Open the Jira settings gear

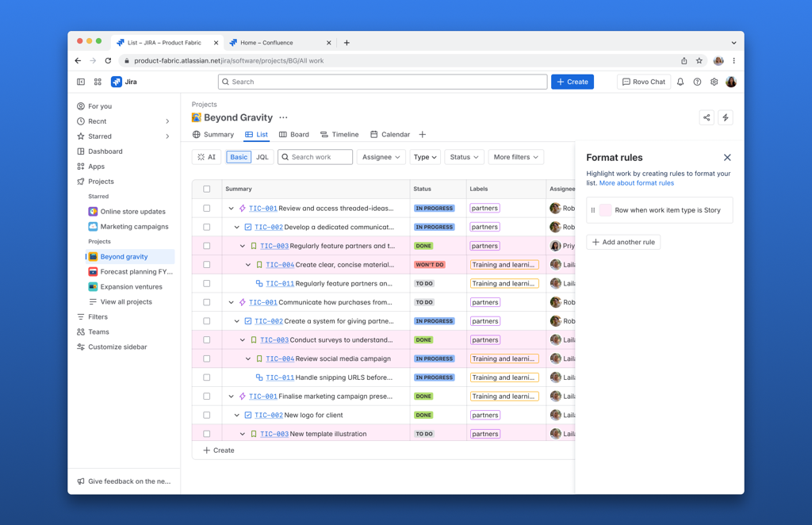(713, 82)
